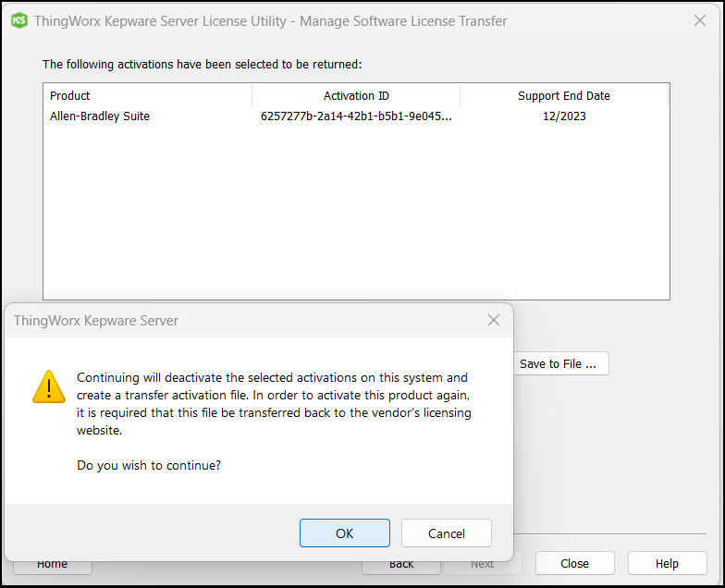725x588 pixels.
Task: Confirm deactivation with the OK button
Action: pos(344,533)
